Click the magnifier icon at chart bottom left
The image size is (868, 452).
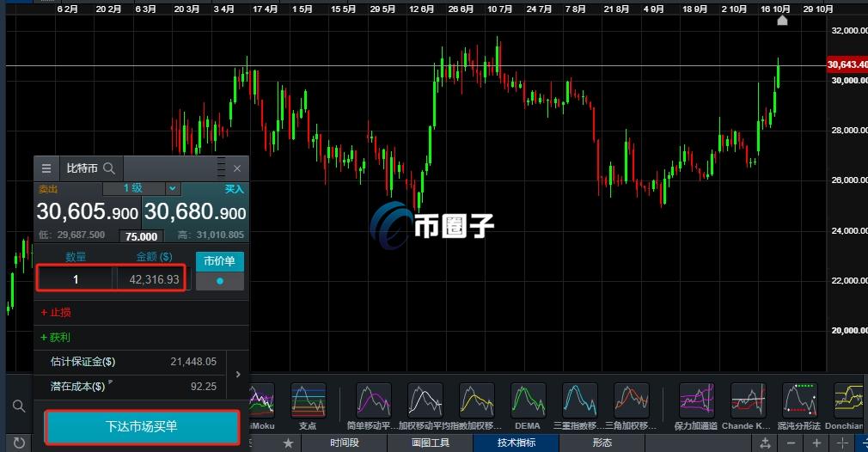point(19,406)
